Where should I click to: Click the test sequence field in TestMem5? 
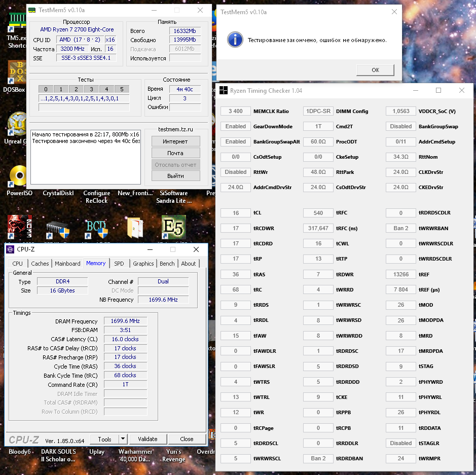(x=84, y=98)
